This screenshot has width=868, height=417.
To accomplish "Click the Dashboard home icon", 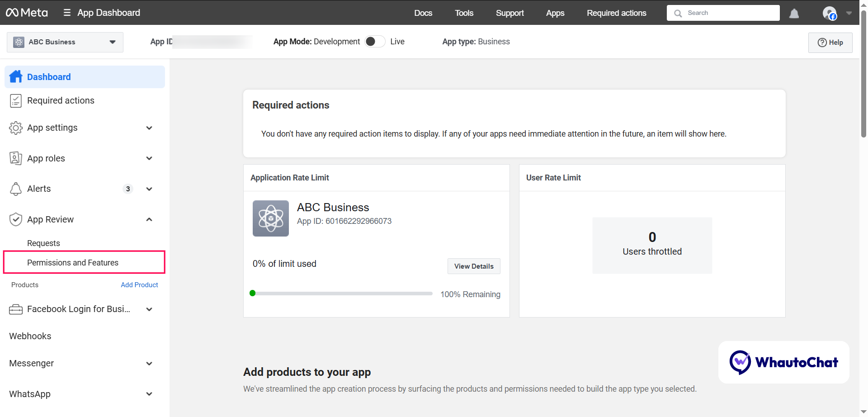I will pos(16,77).
